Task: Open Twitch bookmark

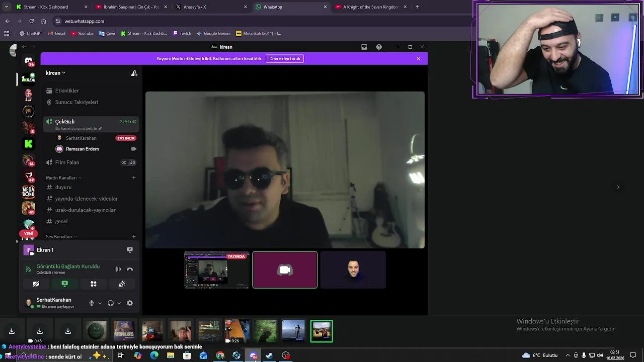Action: (182, 34)
